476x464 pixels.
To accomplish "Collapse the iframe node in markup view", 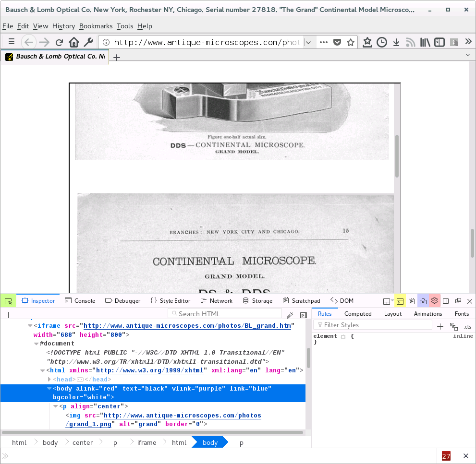I will 30,325.
